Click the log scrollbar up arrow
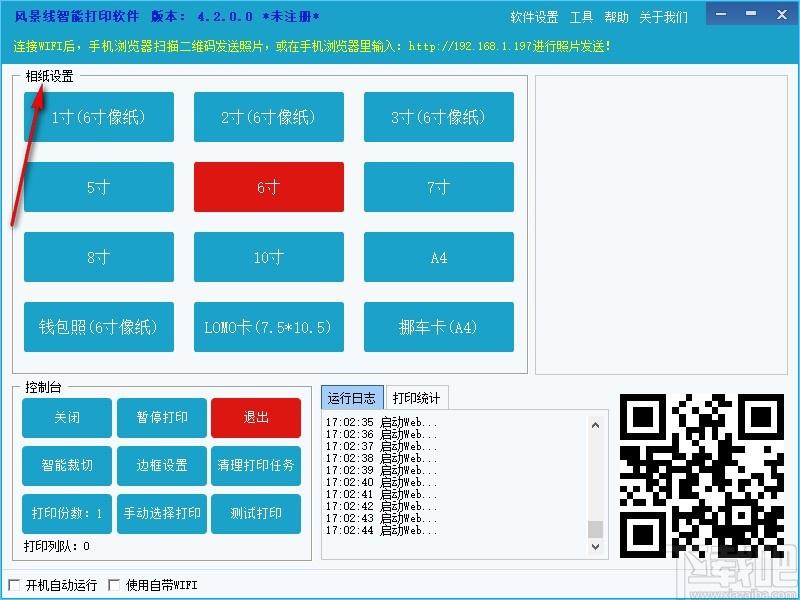Viewport: 800px width, 600px height. point(595,425)
